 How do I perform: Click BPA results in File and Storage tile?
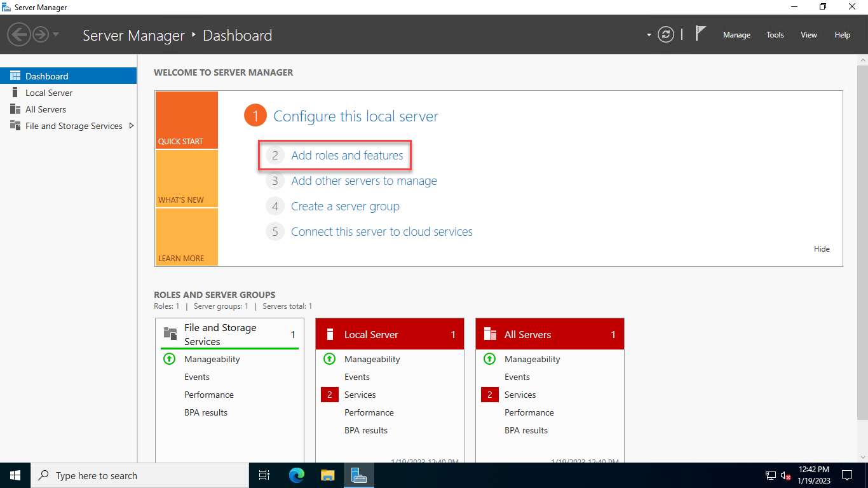pyautogui.click(x=206, y=412)
